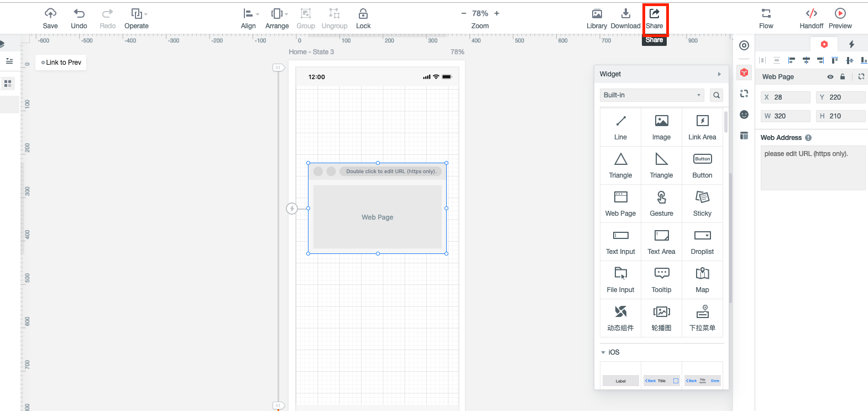
Task: Click the widget search magnifier button
Action: coord(717,95)
